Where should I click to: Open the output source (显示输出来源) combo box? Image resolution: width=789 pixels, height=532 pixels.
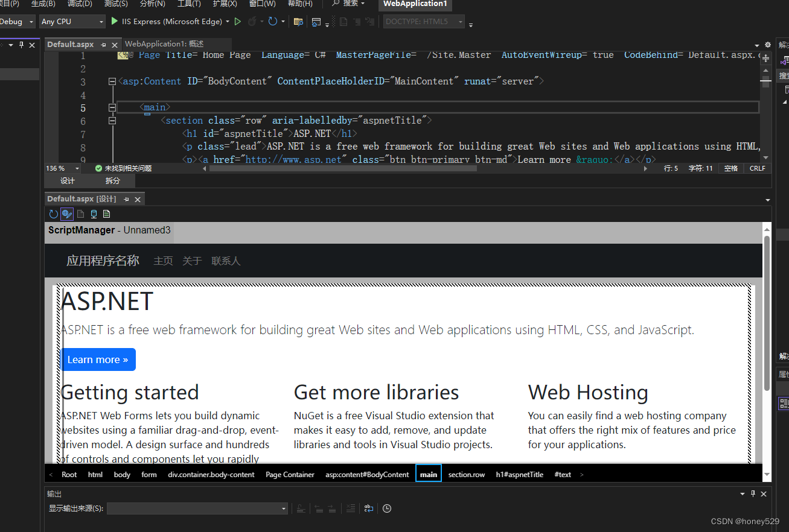click(x=197, y=508)
